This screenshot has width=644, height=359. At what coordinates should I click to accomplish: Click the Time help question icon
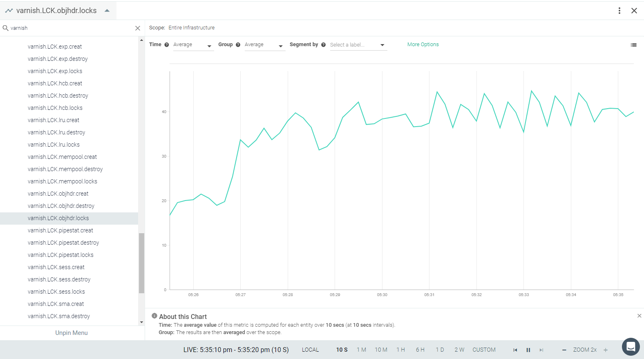pyautogui.click(x=167, y=45)
